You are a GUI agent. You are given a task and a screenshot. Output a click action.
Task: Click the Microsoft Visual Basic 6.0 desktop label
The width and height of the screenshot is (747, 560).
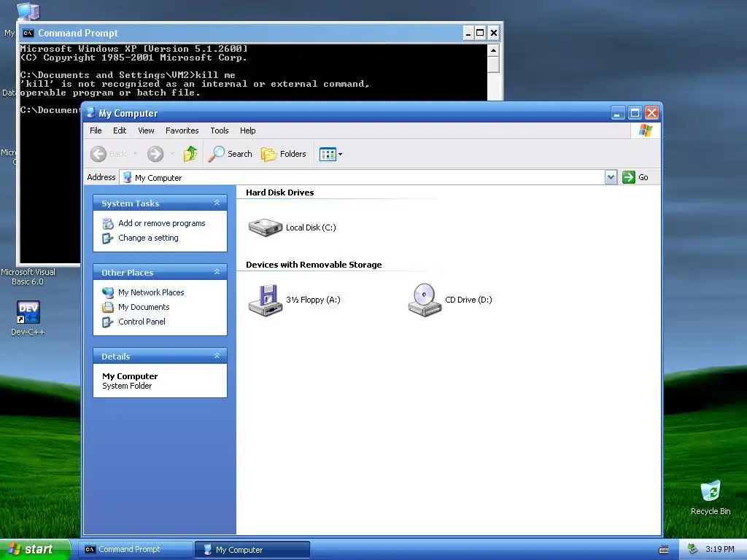[x=28, y=276]
